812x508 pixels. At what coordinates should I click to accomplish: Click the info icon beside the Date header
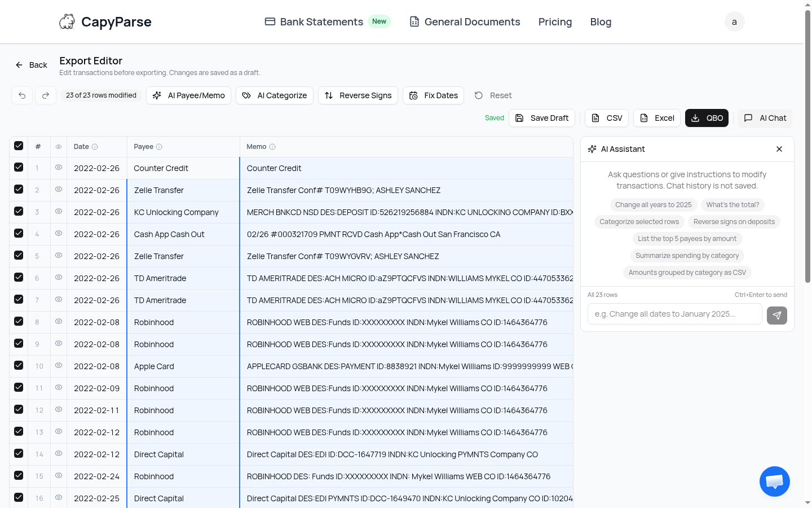point(96,147)
